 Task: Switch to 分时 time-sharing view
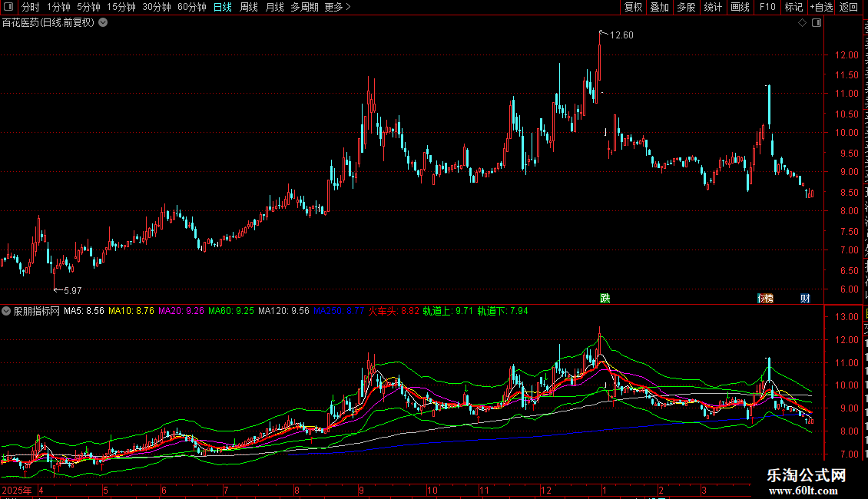[31, 7]
